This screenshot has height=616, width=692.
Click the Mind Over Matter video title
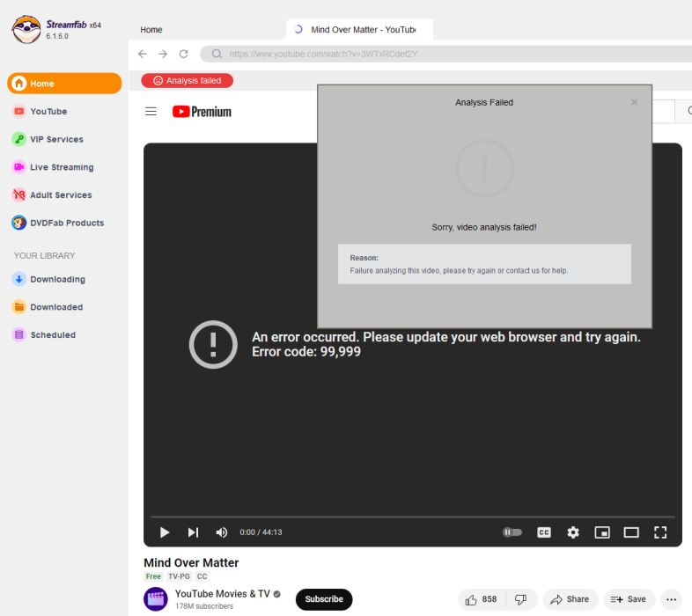coord(191,562)
